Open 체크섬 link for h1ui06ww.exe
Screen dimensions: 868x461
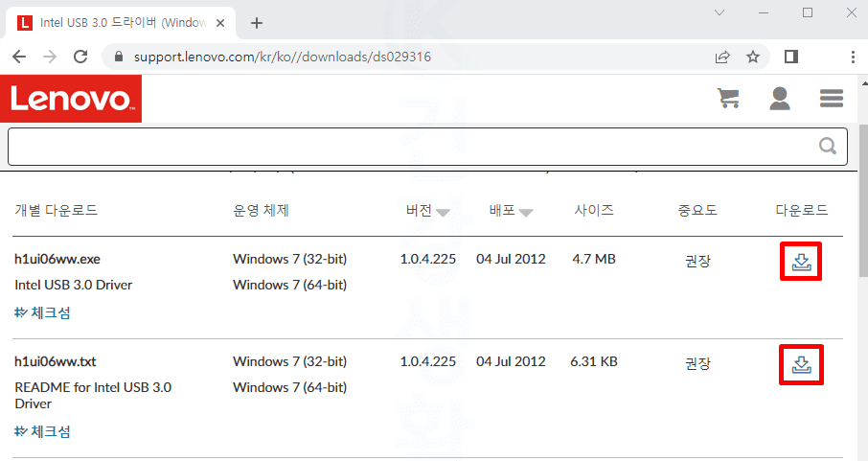[42, 312]
